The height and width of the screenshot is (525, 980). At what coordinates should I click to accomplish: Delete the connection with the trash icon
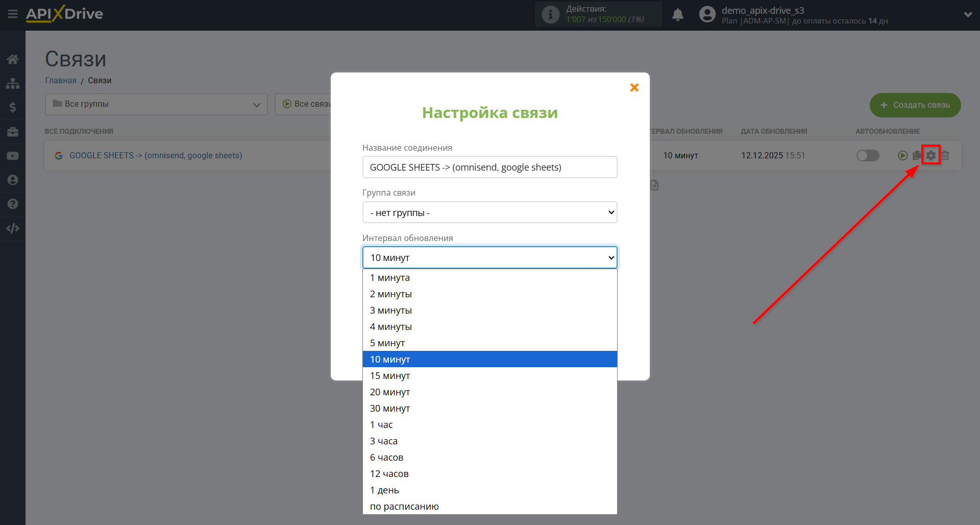pos(946,155)
